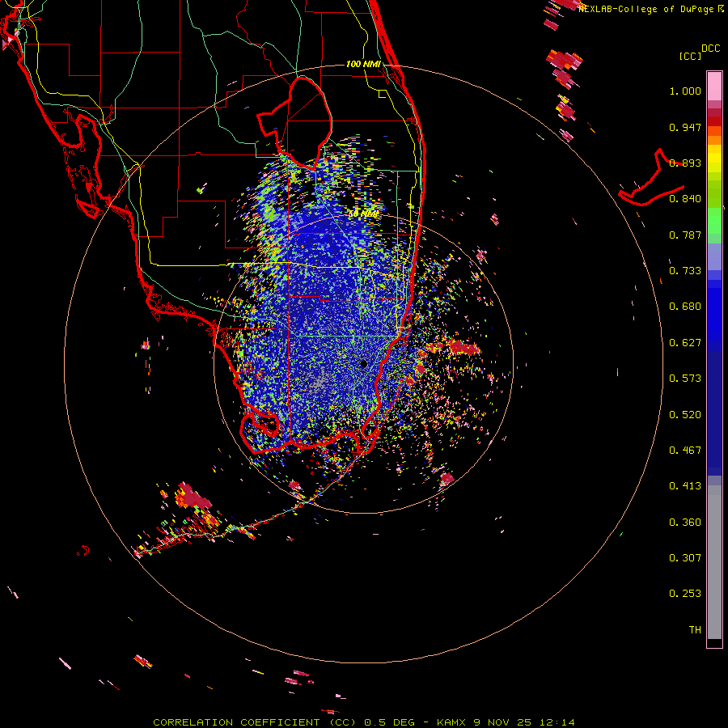Click the DCC product label
Viewport: 728px width, 728px height.
pos(711,49)
